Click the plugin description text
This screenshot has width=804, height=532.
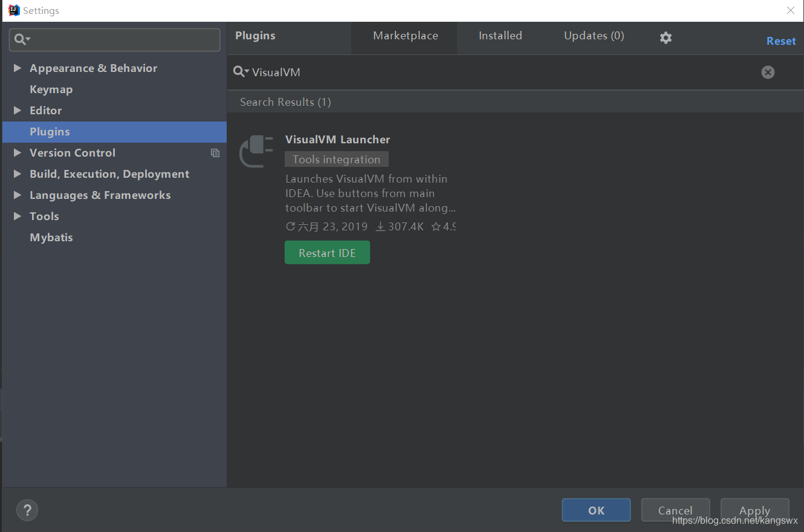pyautogui.click(x=369, y=193)
